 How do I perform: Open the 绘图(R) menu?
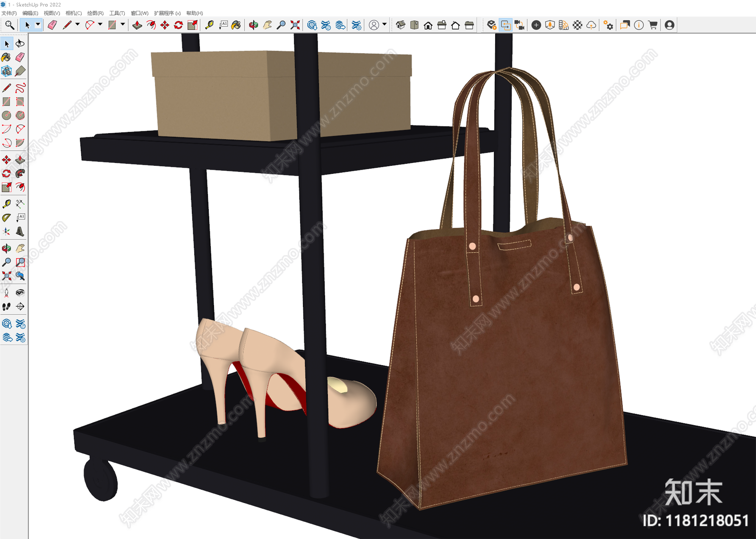95,13
